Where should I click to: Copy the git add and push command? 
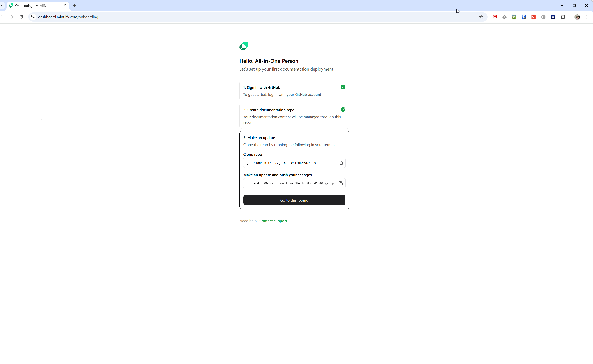tap(340, 183)
